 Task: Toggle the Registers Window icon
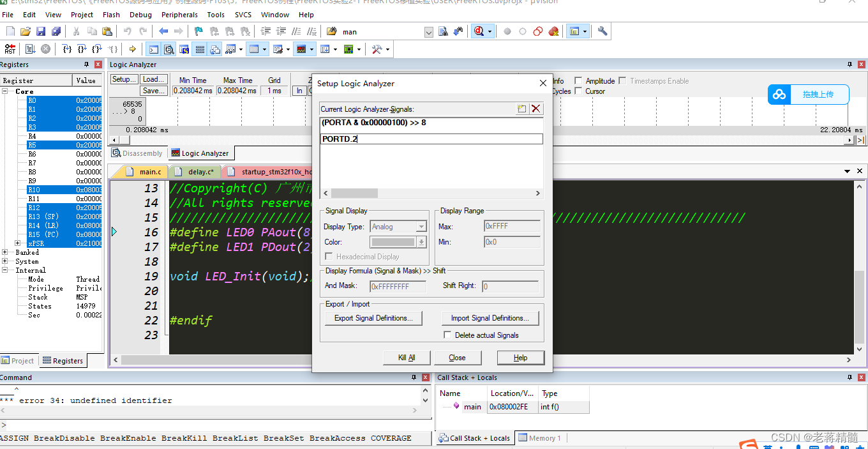200,49
